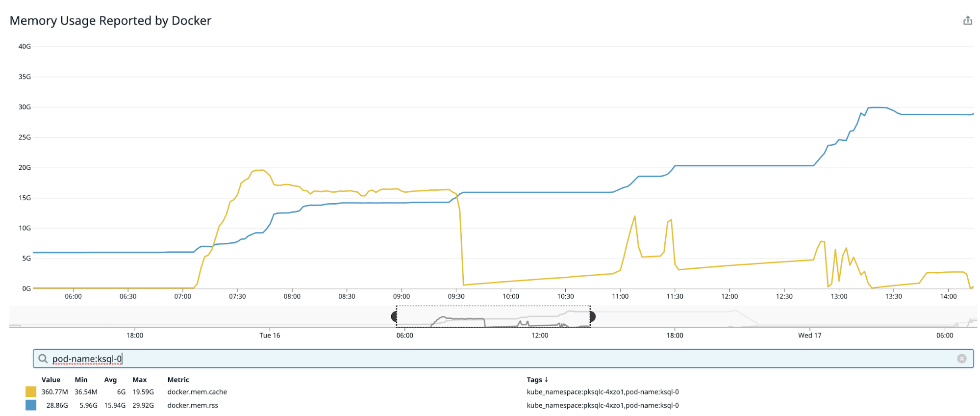Click the yellow docker.mem.cache color swatch
This screenshot has width=980, height=416.
pyautogui.click(x=31, y=392)
